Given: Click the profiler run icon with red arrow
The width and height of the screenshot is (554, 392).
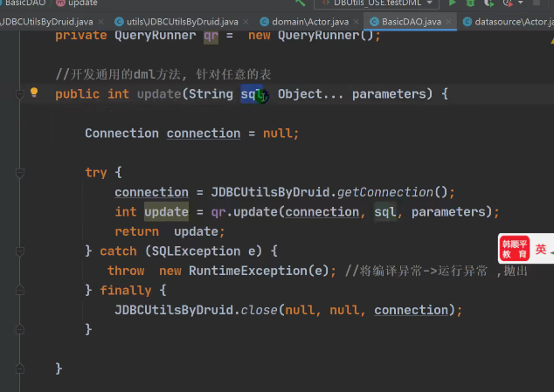Looking at the screenshot, I should pos(508,3).
